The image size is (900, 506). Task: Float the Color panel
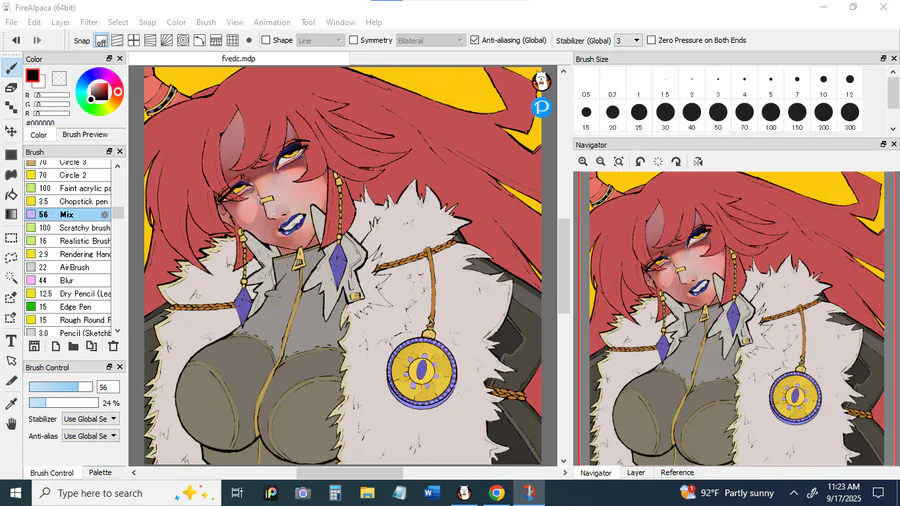point(109,59)
